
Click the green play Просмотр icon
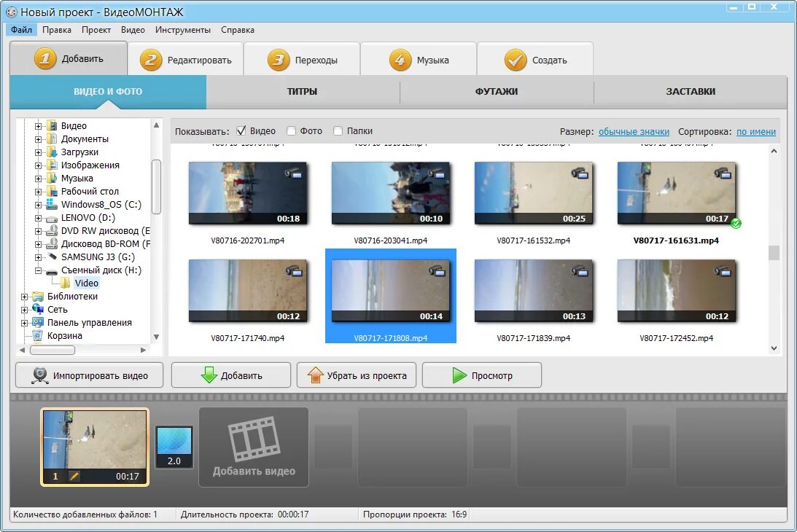click(x=459, y=375)
